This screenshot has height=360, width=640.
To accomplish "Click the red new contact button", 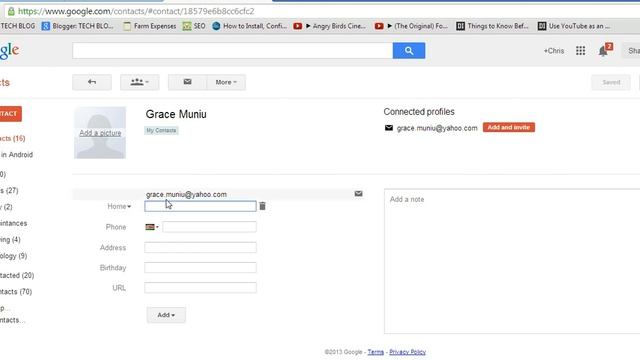I will 11,113.
